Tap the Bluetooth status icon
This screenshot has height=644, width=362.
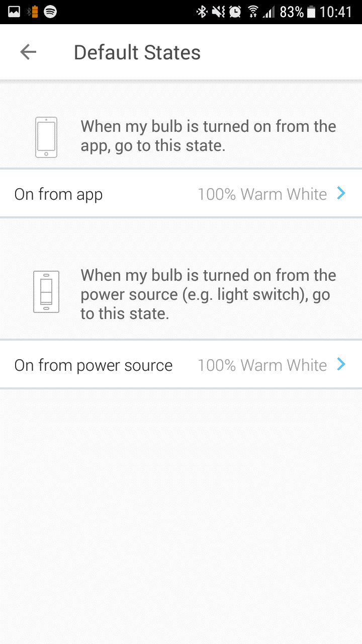pyautogui.click(x=202, y=12)
